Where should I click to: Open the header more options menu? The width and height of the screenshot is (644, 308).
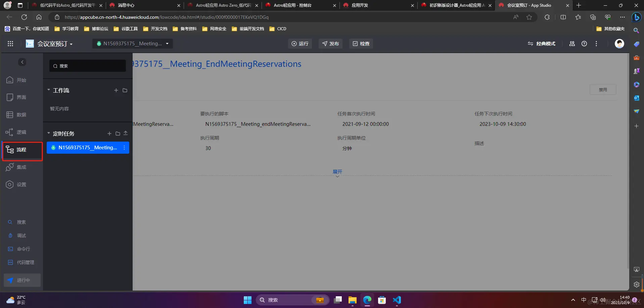coord(596,44)
